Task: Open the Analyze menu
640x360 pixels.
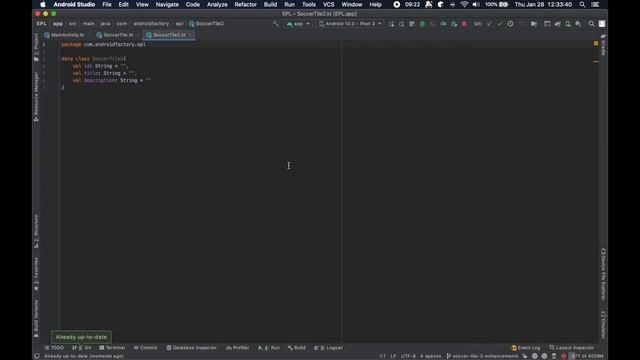Action: (x=217, y=4)
